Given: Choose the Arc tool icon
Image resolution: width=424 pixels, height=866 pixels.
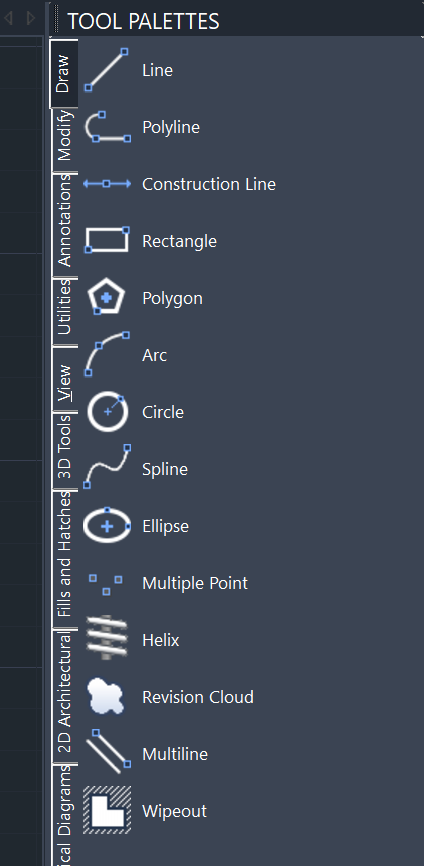Looking at the screenshot, I should click(107, 354).
